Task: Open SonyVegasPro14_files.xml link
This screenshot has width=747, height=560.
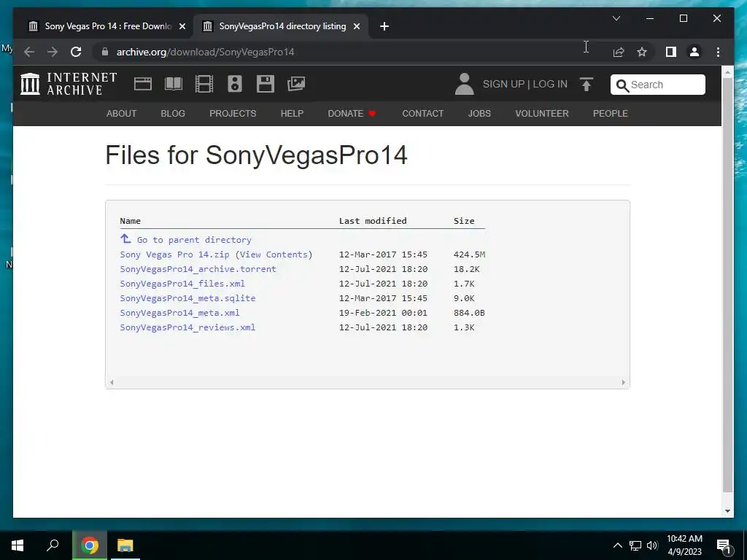Action: [x=182, y=284]
